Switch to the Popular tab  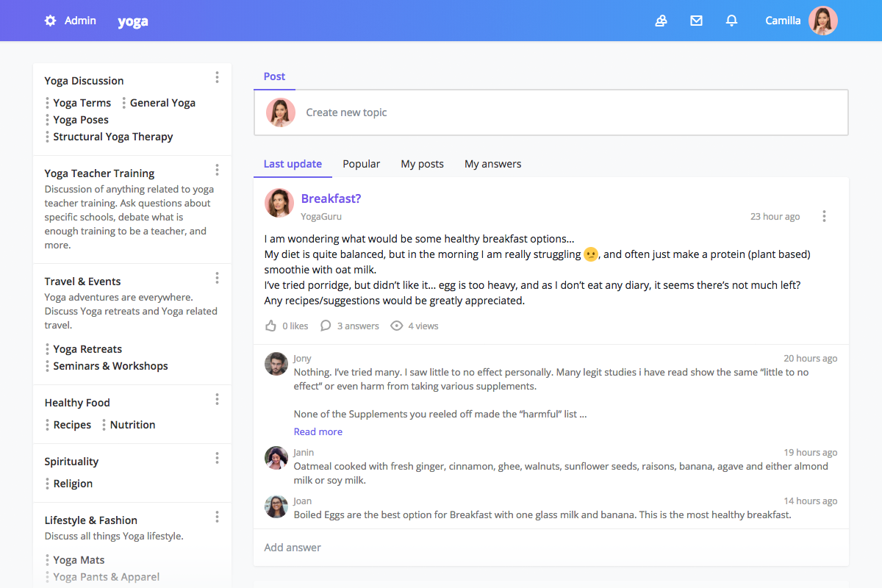[x=361, y=163]
